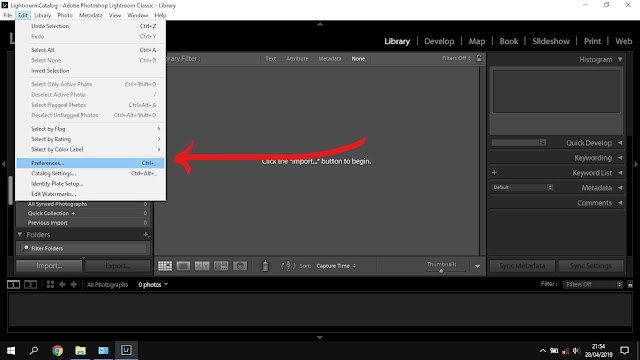
Task: Open toolbar content dropdown arrow
Action: [477, 266]
